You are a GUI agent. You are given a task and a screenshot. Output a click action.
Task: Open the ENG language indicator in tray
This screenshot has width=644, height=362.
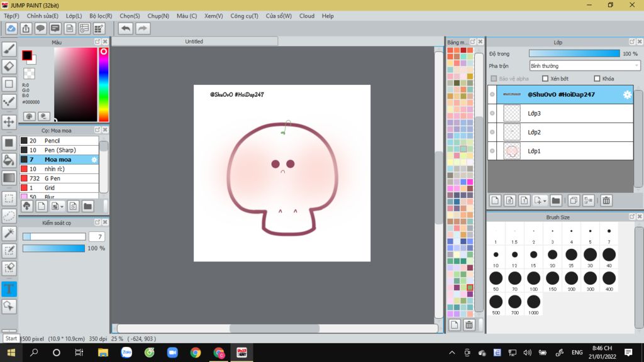tap(577, 353)
